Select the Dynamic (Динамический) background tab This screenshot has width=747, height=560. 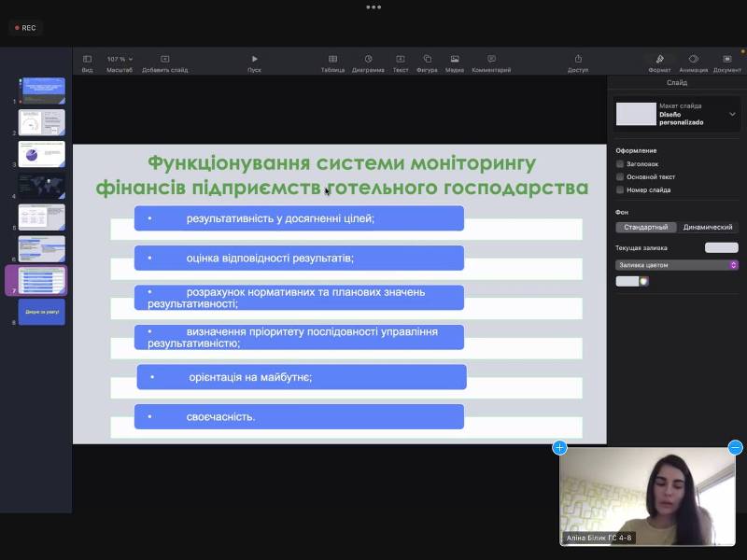coord(708,227)
